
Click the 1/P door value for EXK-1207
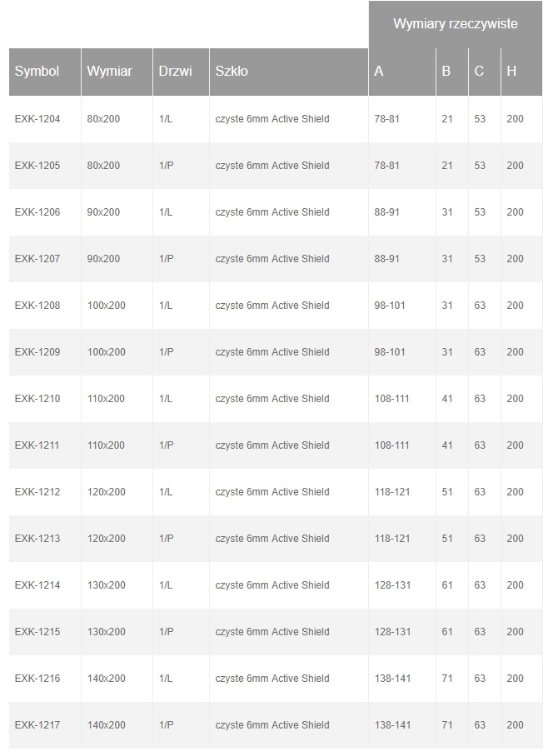pos(166,259)
